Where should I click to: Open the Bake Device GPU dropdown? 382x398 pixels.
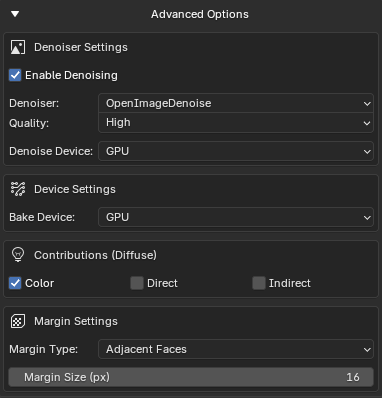click(236, 217)
